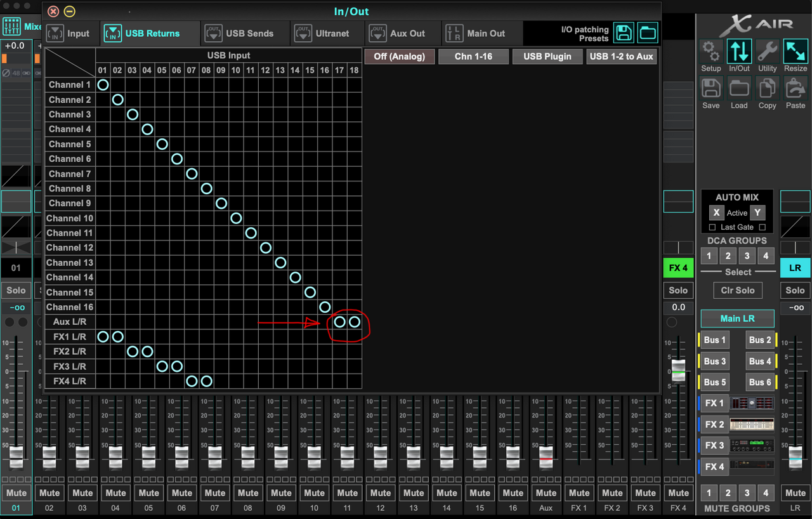This screenshot has width=812, height=519.
Task: Open the Setup gear icon
Action: click(x=710, y=52)
